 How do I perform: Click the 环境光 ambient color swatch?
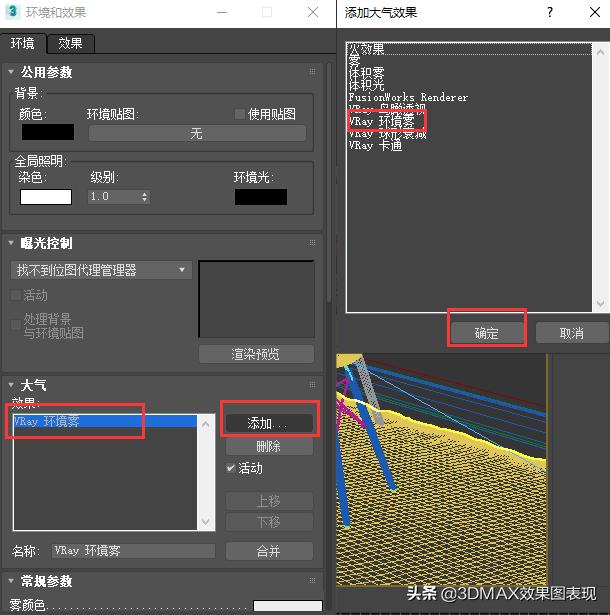tap(261, 197)
